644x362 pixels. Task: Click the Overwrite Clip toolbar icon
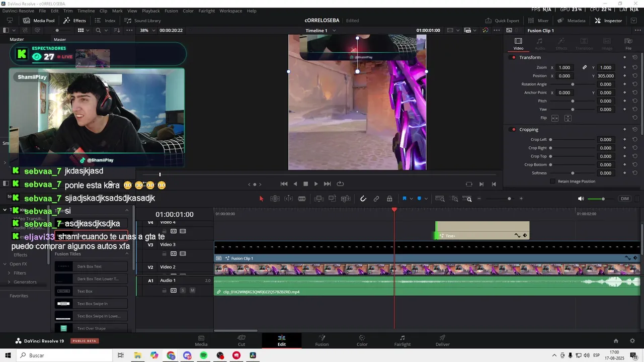pyautogui.click(x=332, y=199)
